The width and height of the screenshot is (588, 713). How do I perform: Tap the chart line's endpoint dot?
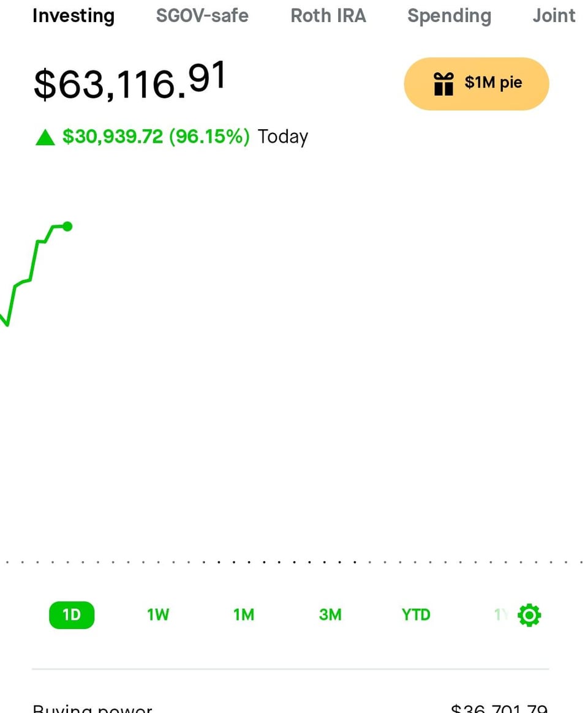(x=67, y=227)
